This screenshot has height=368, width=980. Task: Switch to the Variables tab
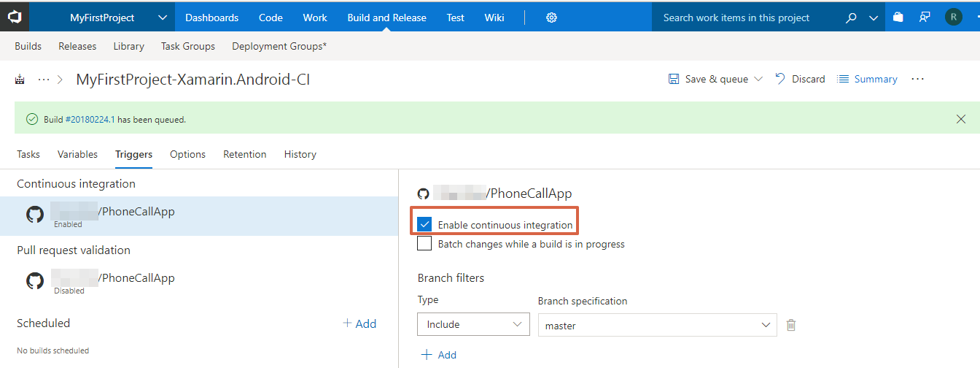point(77,154)
